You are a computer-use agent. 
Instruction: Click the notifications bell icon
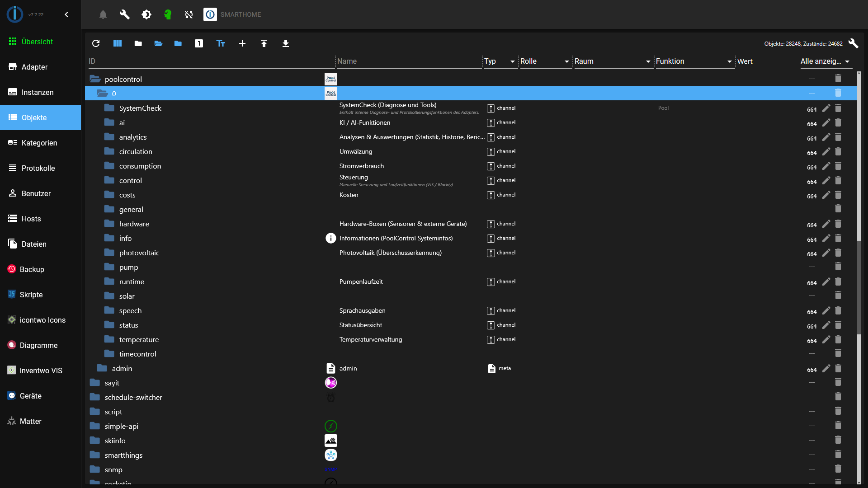pos(103,14)
